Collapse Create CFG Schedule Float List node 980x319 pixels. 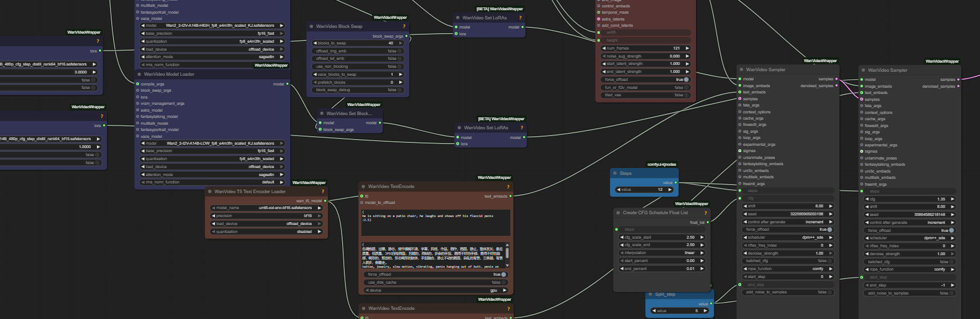point(618,212)
